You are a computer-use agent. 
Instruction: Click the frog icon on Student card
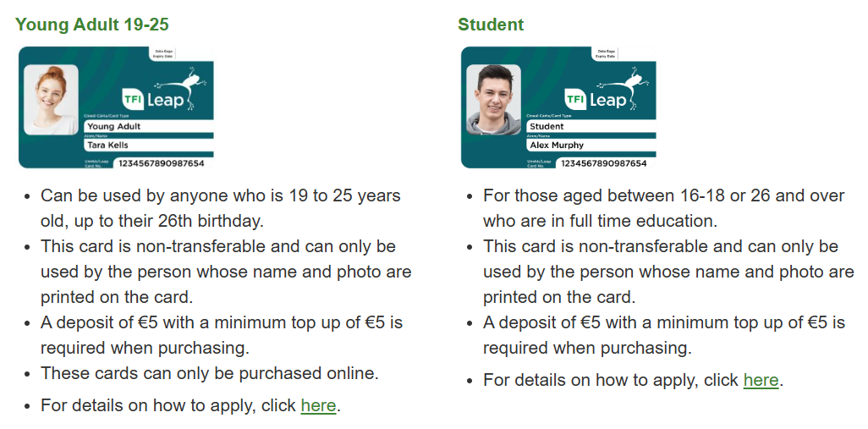click(x=624, y=85)
